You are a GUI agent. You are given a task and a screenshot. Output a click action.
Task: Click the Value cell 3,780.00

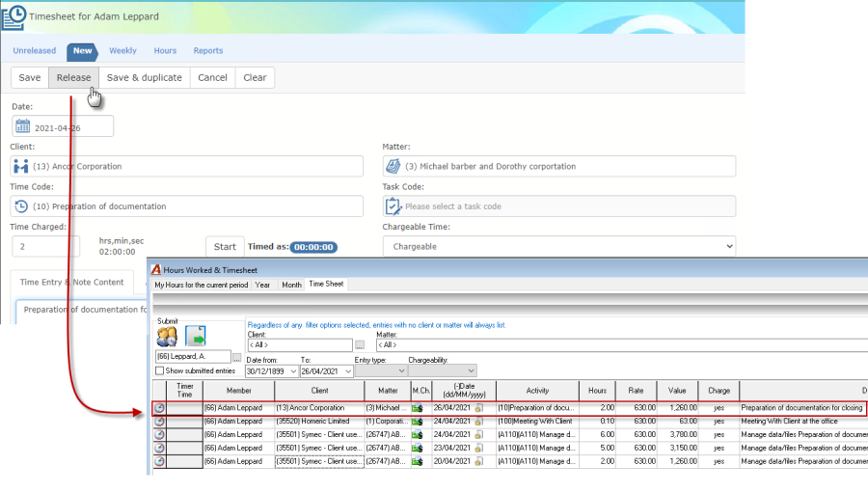coord(677,435)
